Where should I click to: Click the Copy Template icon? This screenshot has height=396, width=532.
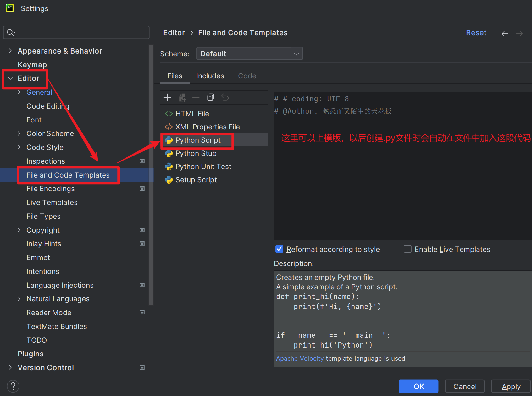(211, 98)
